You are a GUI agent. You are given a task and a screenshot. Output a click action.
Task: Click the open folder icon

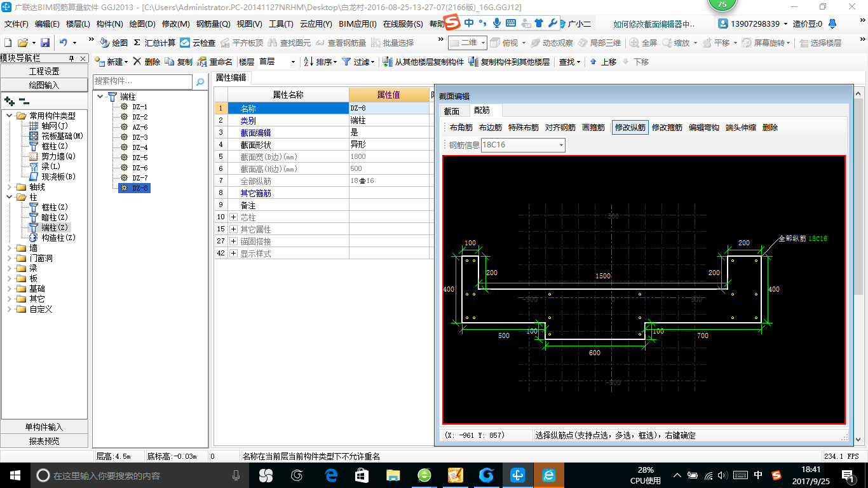point(22,43)
